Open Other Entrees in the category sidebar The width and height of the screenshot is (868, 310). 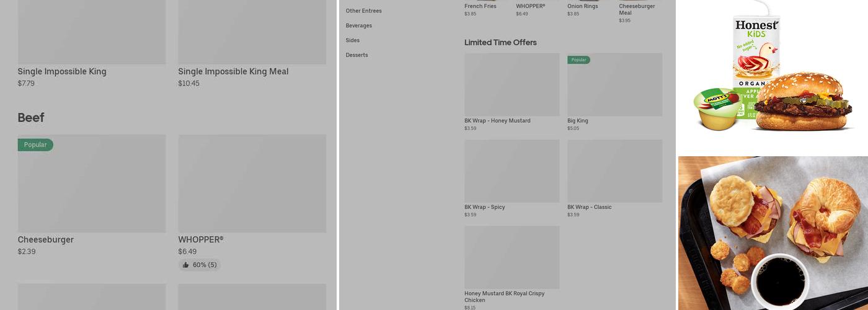(363, 11)
